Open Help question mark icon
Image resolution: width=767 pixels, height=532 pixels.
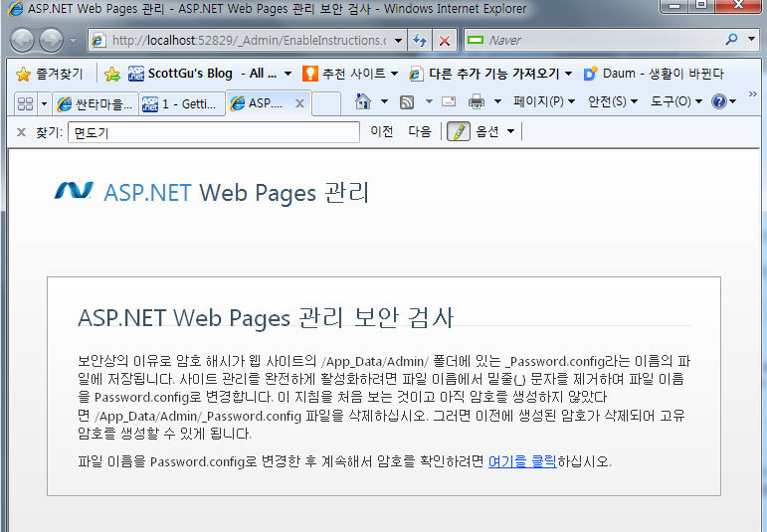coord(724,101)
